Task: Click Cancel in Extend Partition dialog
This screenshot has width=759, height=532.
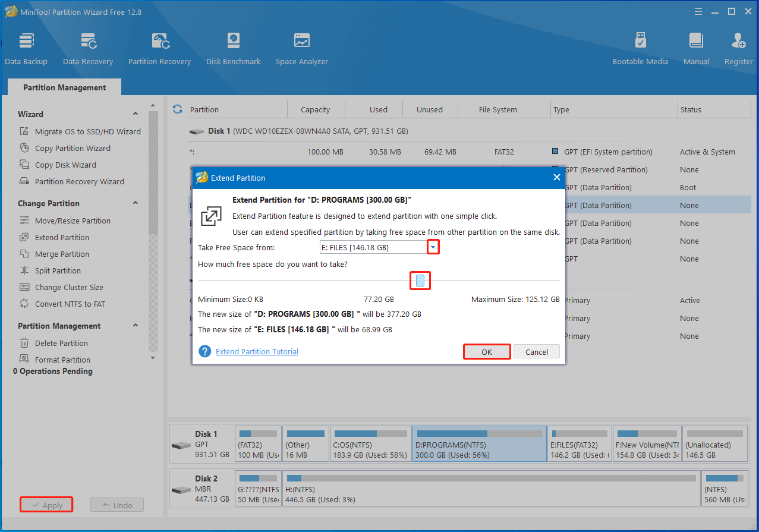Action: tap(537, 352)
